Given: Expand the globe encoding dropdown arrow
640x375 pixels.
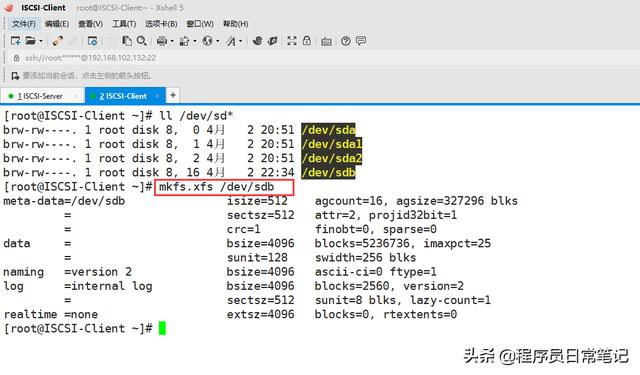Looking at the screenshot, I should tap(218, 41).
